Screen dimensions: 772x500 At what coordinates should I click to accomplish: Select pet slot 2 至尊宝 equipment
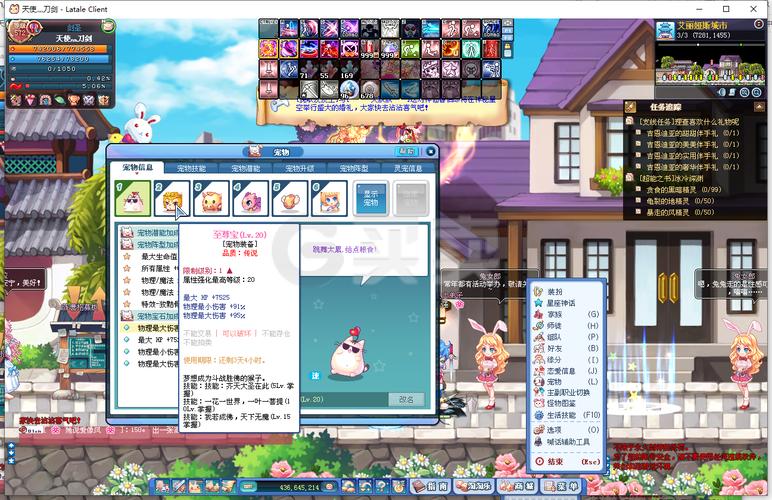tap(172, 198)
